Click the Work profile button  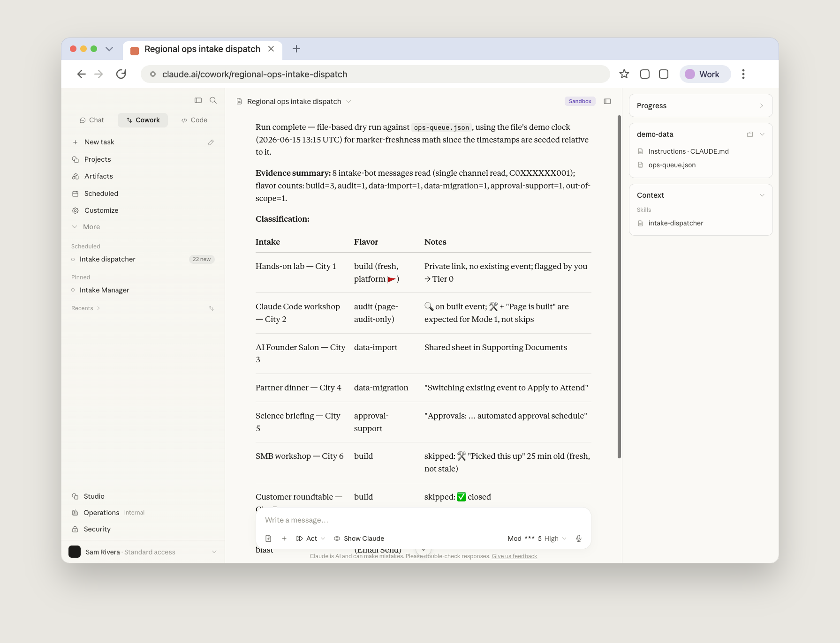coord(705,74)
